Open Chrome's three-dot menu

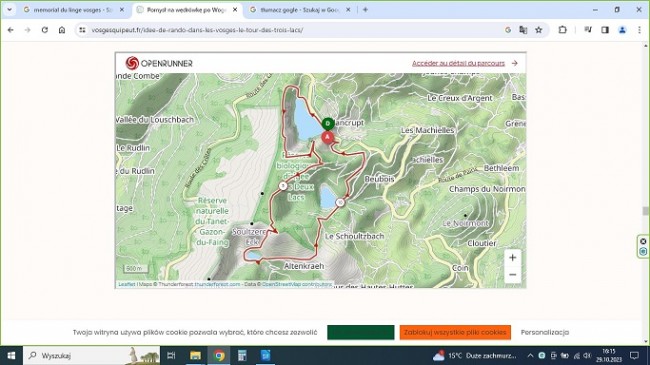(x=639, y=30)
